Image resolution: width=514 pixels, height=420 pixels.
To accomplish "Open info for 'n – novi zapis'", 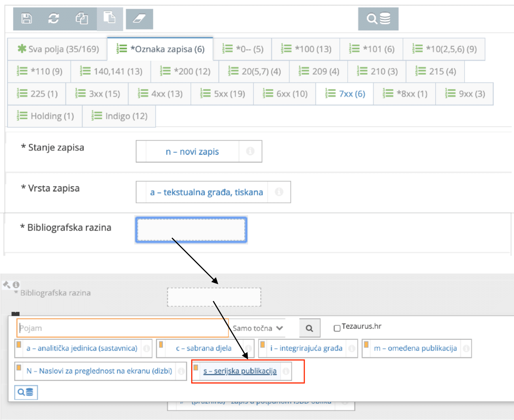I will point(250,151).
